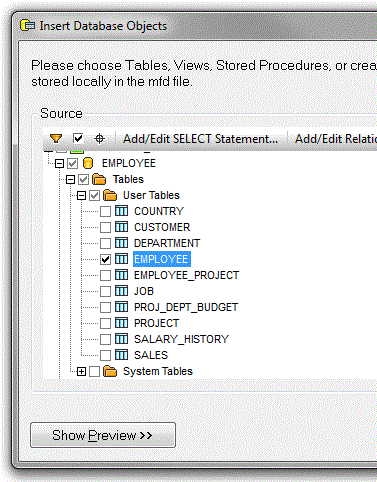
Task: Toggle the User Tables folder checkbox
Action: (94, 196)
